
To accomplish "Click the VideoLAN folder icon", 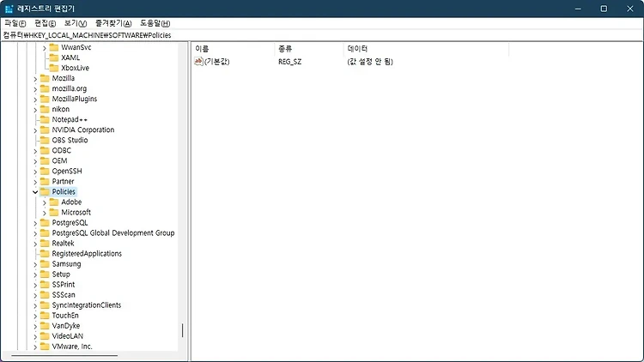I will coord(45,335).
